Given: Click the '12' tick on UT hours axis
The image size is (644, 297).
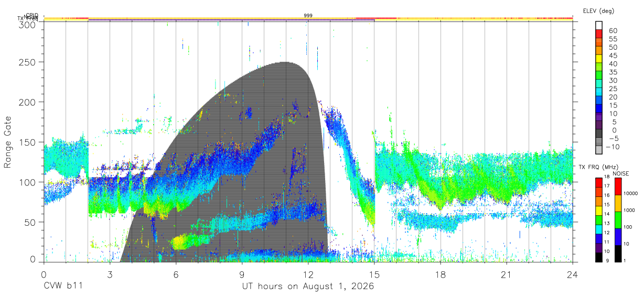Looking at the screenshot, I should (308, 274).
